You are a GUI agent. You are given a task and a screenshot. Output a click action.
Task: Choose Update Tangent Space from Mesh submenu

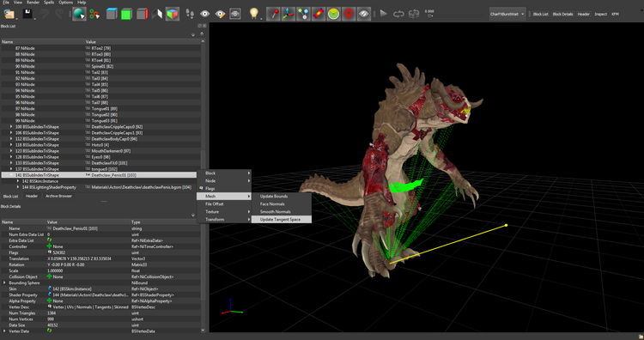click(x=282, y=219)
